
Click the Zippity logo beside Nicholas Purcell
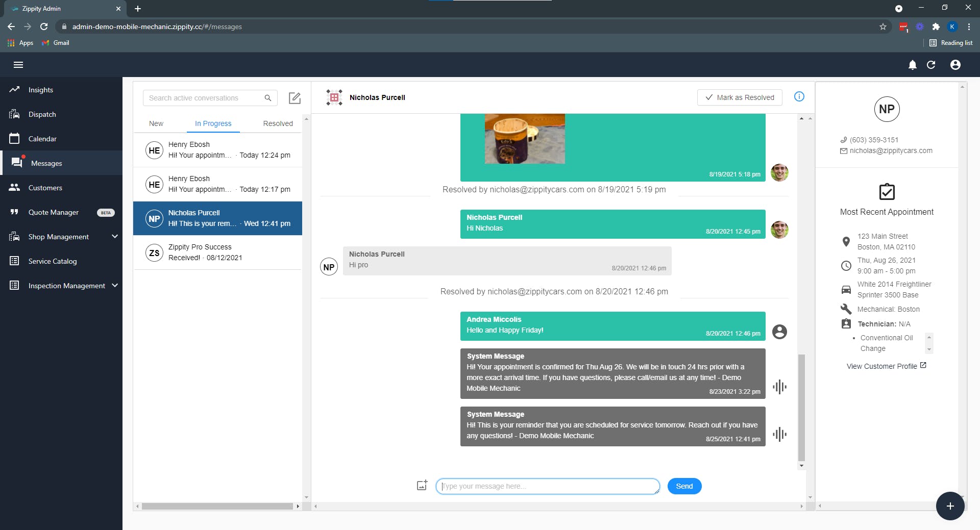pos(334,97)
